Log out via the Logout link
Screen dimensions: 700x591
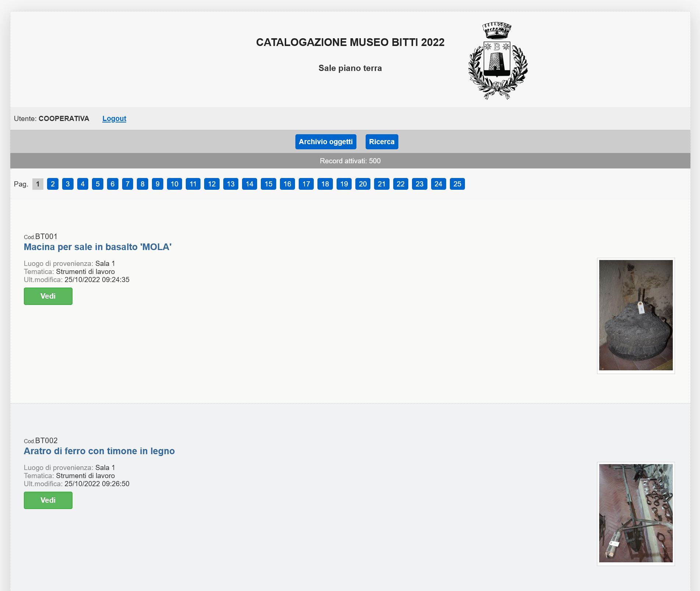pos(114,118)
